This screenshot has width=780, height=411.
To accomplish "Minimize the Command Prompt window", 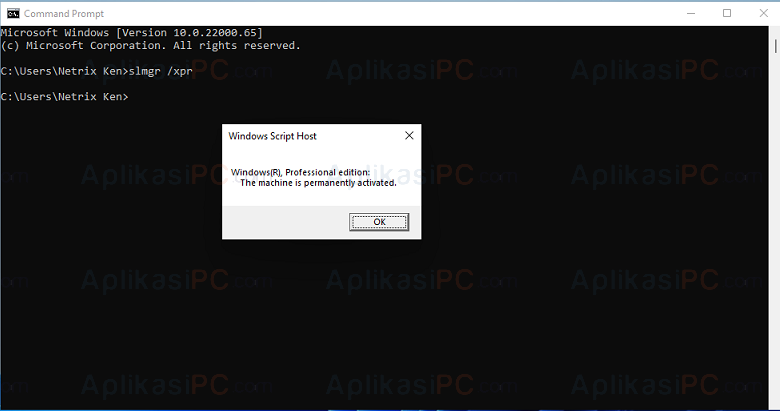I will point(691,13).
